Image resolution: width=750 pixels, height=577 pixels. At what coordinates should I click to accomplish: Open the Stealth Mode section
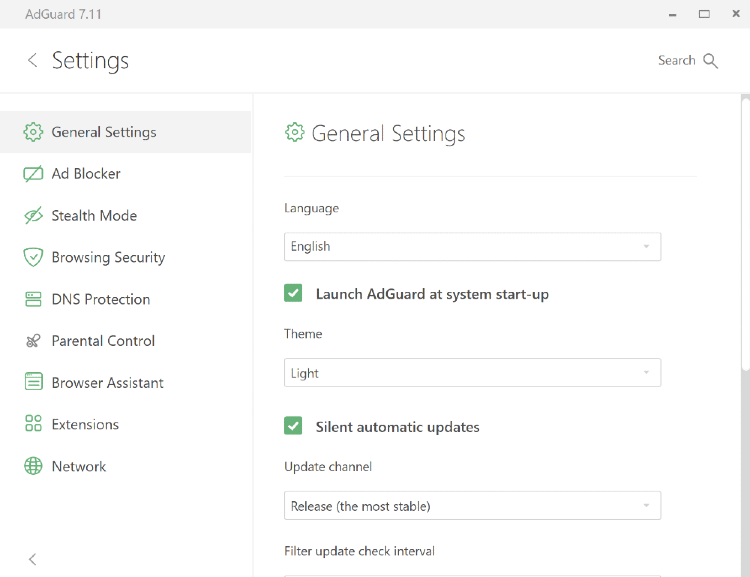click(125, 216)
